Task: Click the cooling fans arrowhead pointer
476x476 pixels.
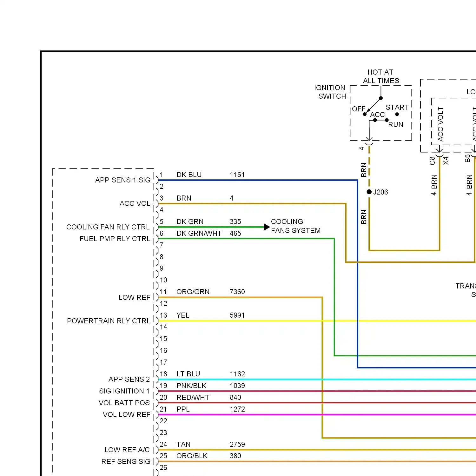Action: tap(267, 227)
